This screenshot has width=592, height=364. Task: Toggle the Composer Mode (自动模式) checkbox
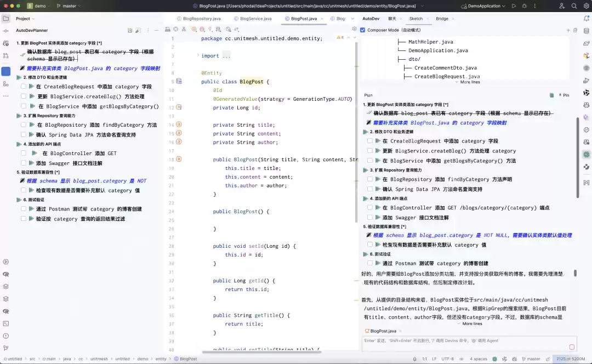click(363, 30)
